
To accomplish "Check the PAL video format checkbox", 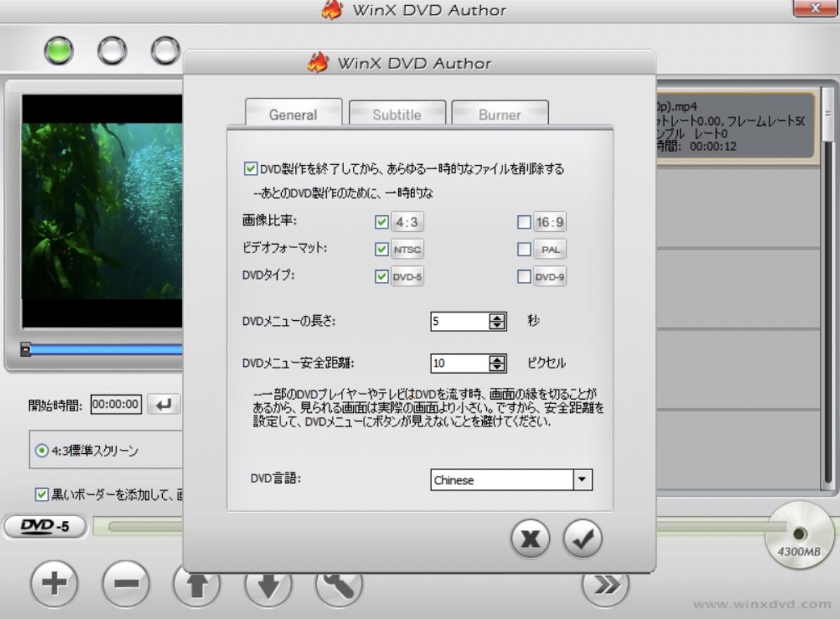I will tap(524, 249).
